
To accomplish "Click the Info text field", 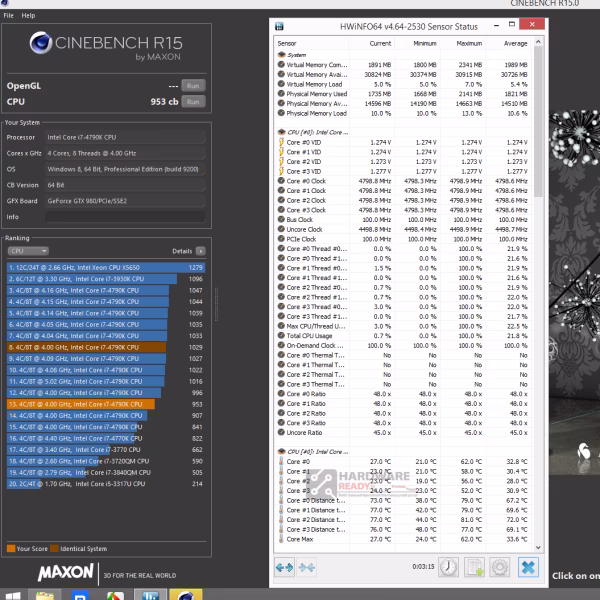I will (125, 217).
